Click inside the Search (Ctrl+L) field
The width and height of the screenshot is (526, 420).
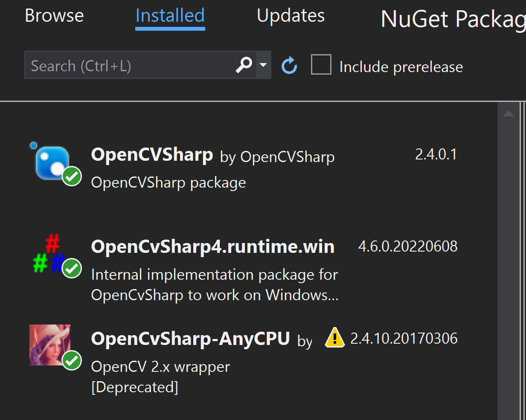(x=128, y=65)
